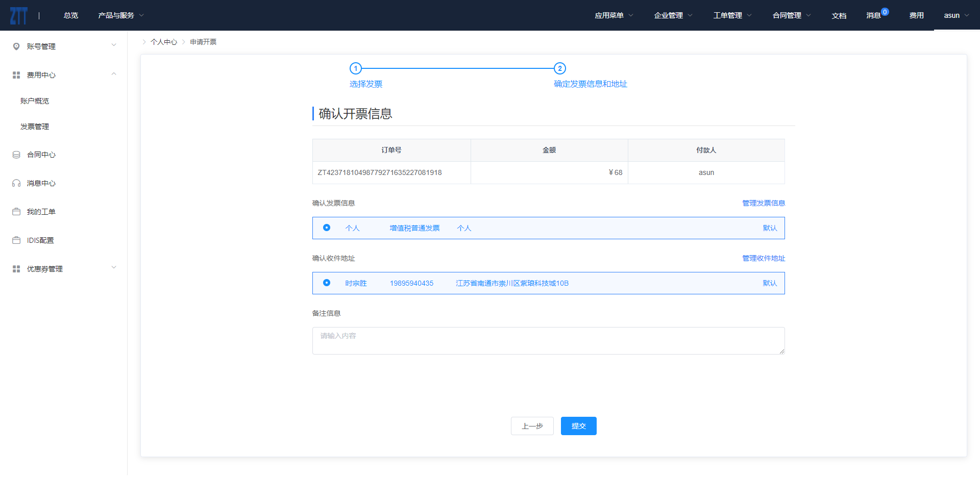This screenshot has width=980, height=478.
Task: Click the 备注信息 text input area
Action: tap(548, 340)
